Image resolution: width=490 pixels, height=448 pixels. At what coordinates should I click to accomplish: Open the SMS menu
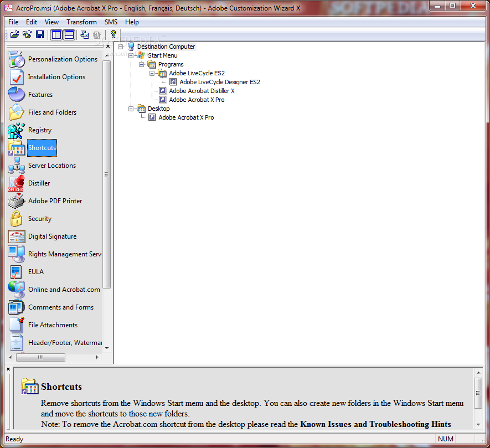tap(111, 22)
